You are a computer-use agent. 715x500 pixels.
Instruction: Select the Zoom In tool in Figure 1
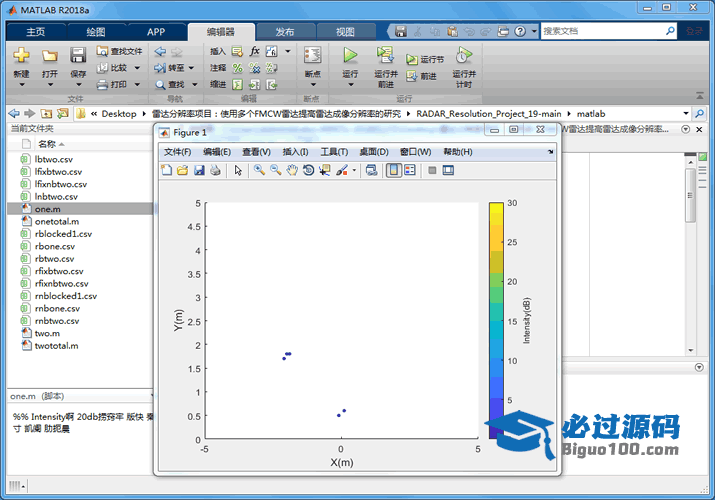(259, 170)
